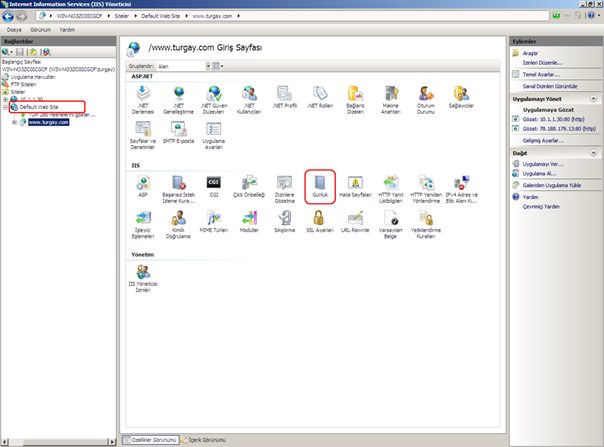Open the CGI feature icon
Image resolution: width=604 pixels, height=447 pixels.
tap(214, 186)
